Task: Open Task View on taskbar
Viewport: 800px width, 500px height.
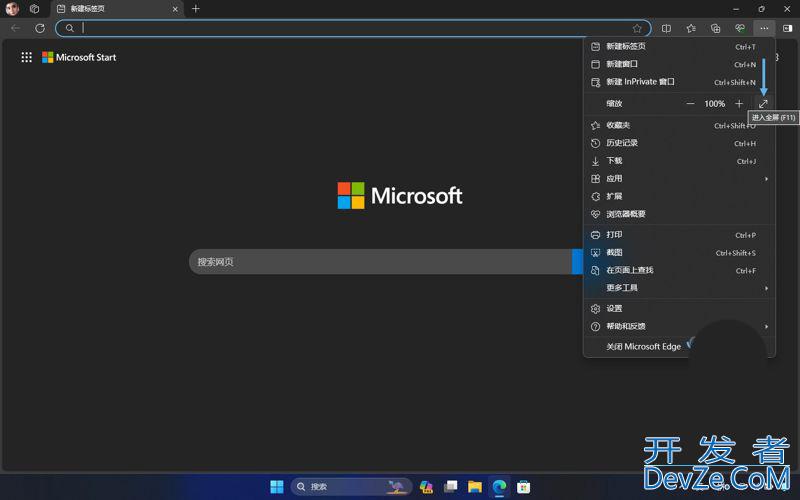Action: point(451,487)
